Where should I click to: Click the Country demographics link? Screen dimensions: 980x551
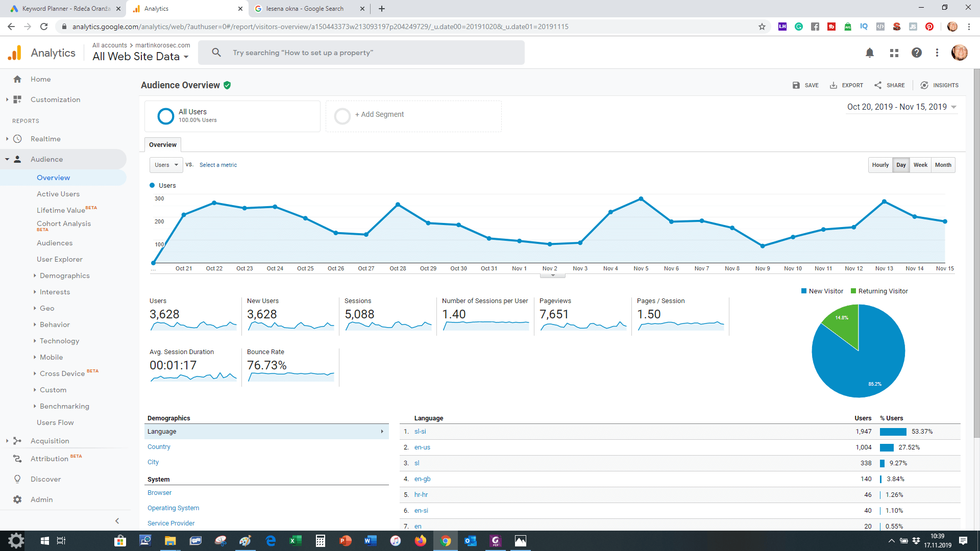(x=159, y=446)
